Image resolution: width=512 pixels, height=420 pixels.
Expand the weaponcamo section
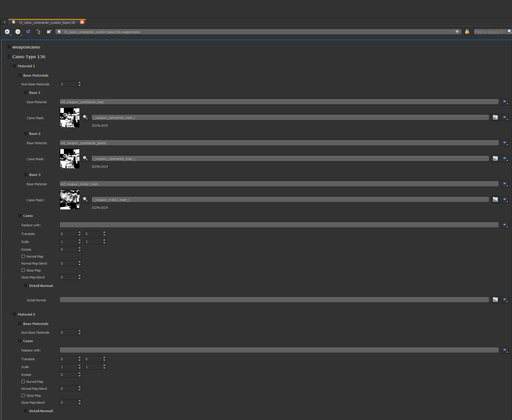click(x=9, y=47)
